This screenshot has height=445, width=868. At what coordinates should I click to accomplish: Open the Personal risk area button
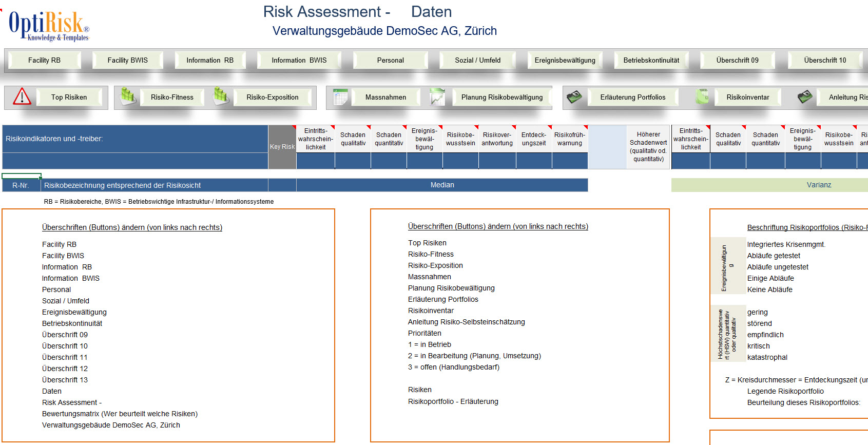click(390, 60)
